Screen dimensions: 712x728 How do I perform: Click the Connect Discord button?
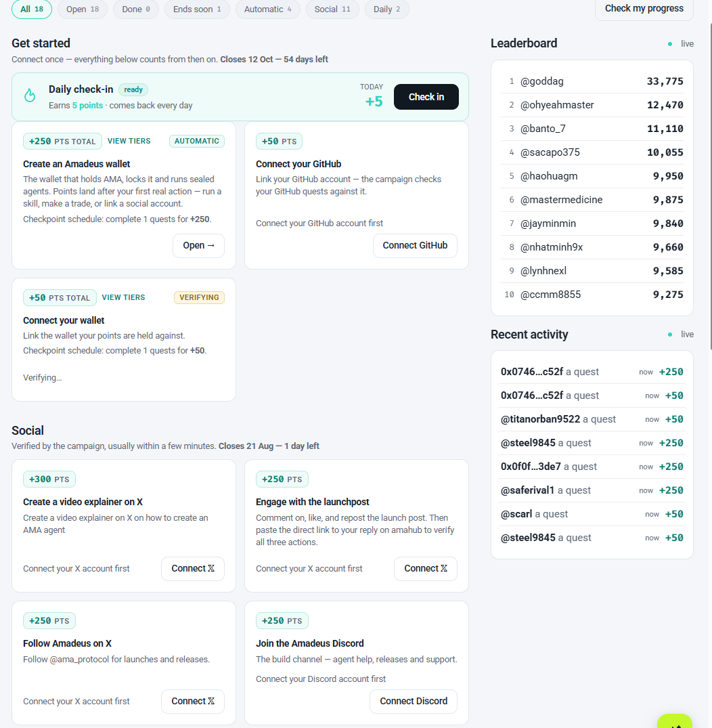(413, 702)
